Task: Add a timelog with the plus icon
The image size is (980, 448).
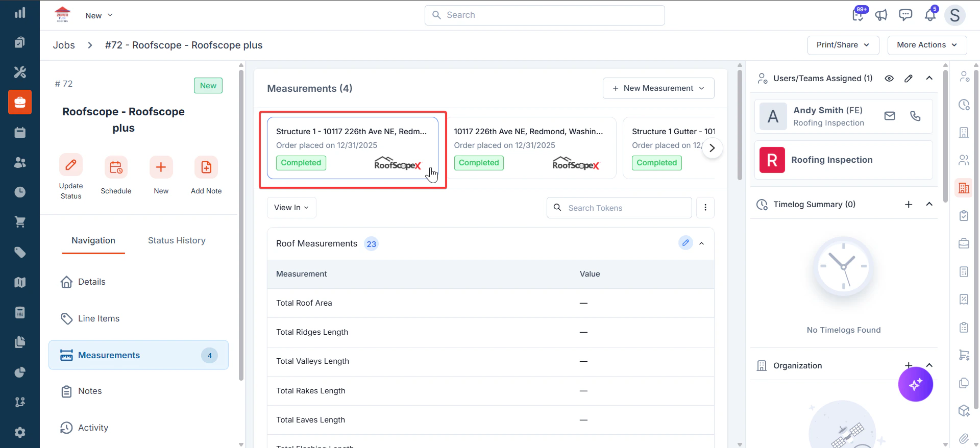Action: coord(909,204)
